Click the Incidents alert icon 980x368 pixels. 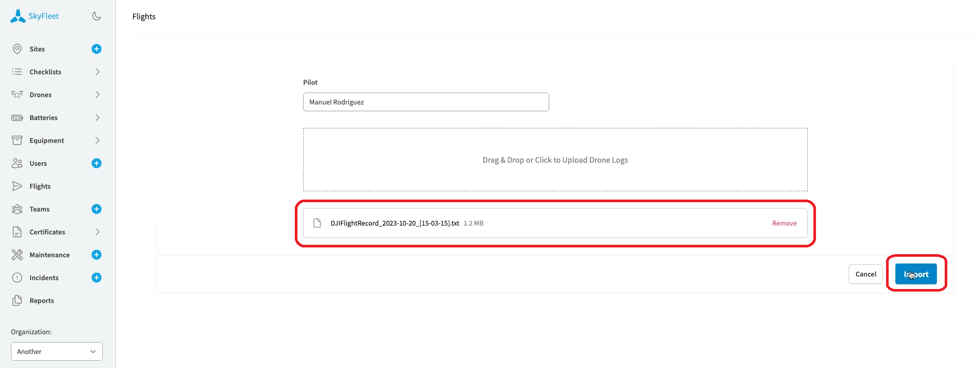click(17, 278)
